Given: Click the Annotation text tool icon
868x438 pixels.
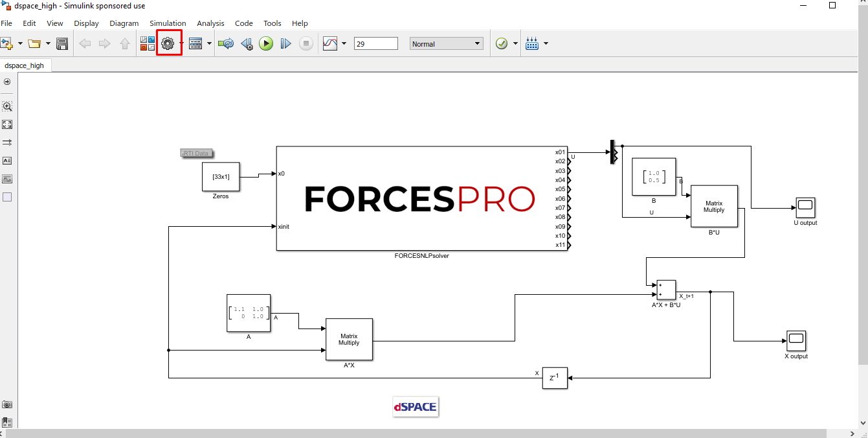Looking at the screenshot, I should tap(7, 160).
